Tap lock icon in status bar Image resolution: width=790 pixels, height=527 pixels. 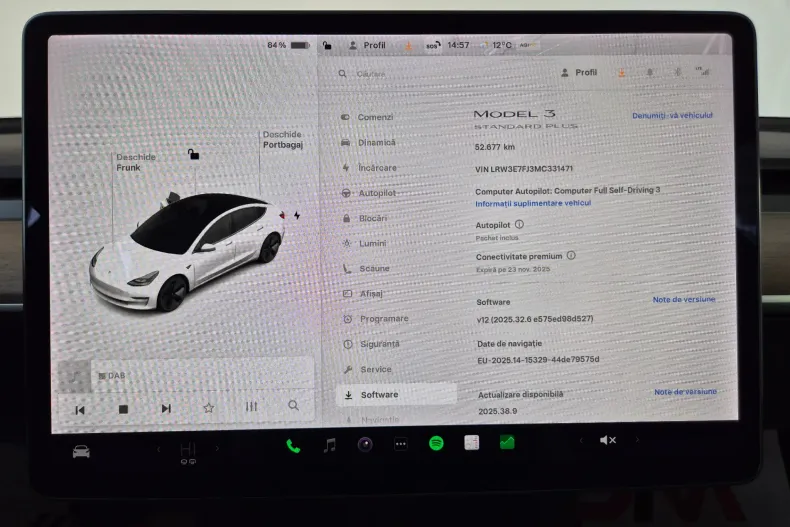tap(327, 45)
